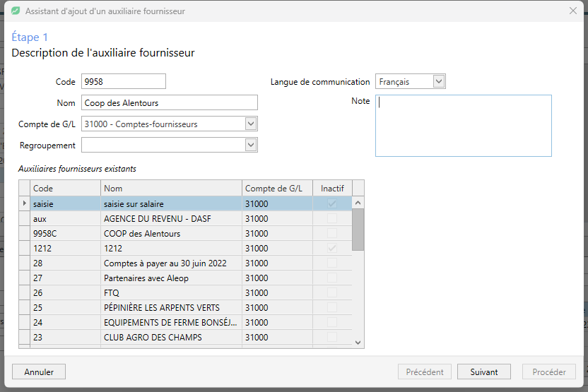Select the 'AGENCE DU REVENU - DASF' cell

(x=171, y=218)
